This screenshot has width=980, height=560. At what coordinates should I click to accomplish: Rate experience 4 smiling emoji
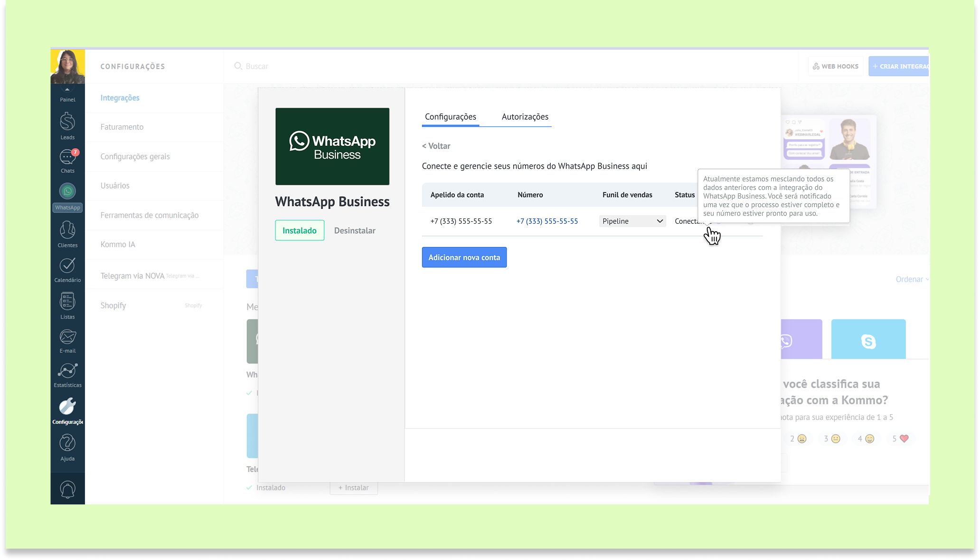click(x=866, y=439)
